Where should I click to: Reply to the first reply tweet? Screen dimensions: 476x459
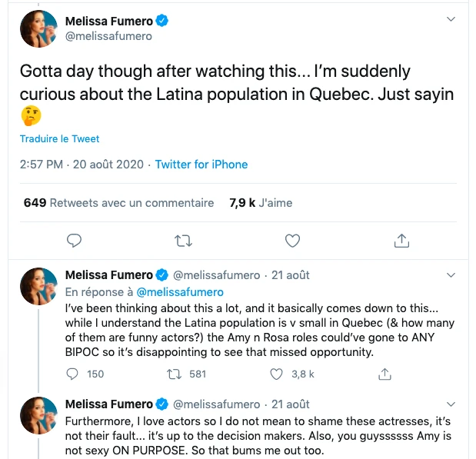point(73,374)
